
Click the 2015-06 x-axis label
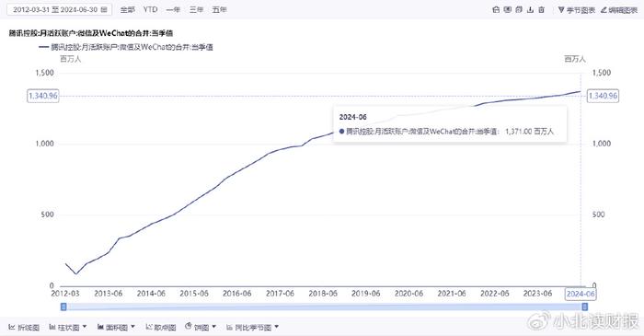[x=194, y=294]
